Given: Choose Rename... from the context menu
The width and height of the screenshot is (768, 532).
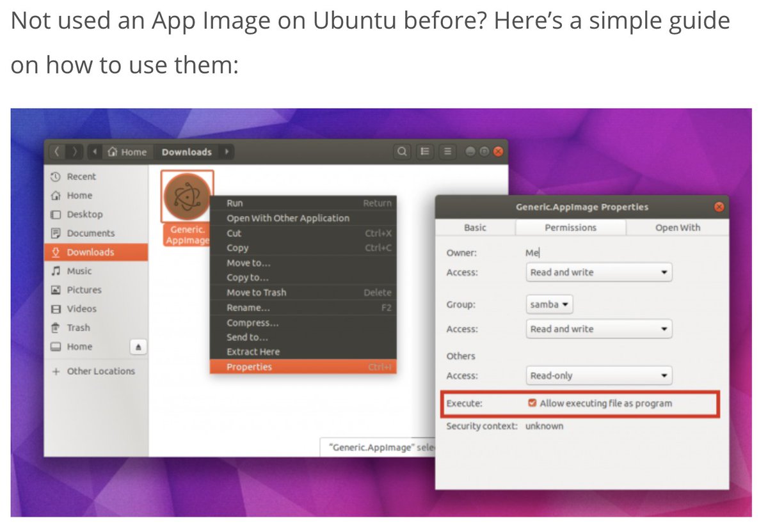Looking at the screenshot, I should click(x=303, y=308).
